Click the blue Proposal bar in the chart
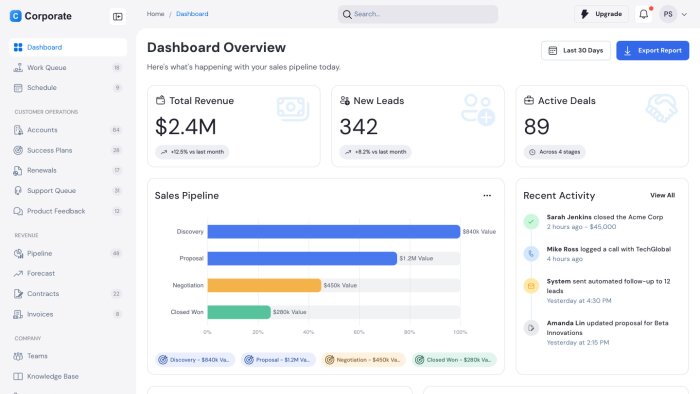 point(302,258)
